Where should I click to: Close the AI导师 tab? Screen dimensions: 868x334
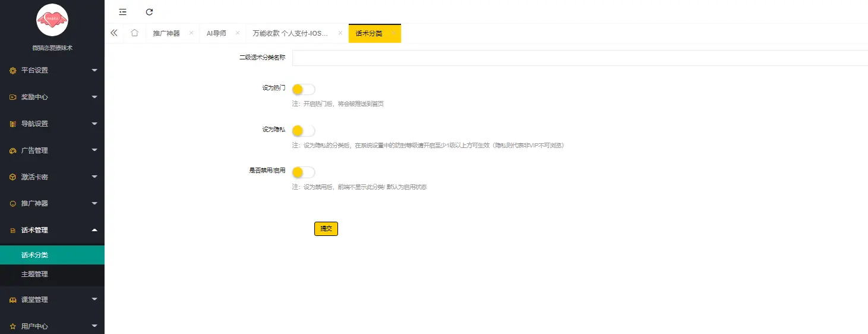tap(238, 33)
